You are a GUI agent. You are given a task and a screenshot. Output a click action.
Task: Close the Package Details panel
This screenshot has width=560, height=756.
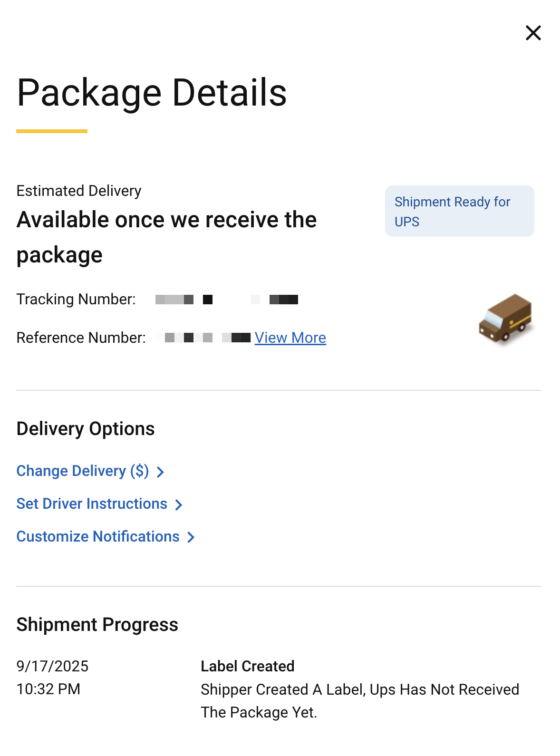tap(533, 33)
